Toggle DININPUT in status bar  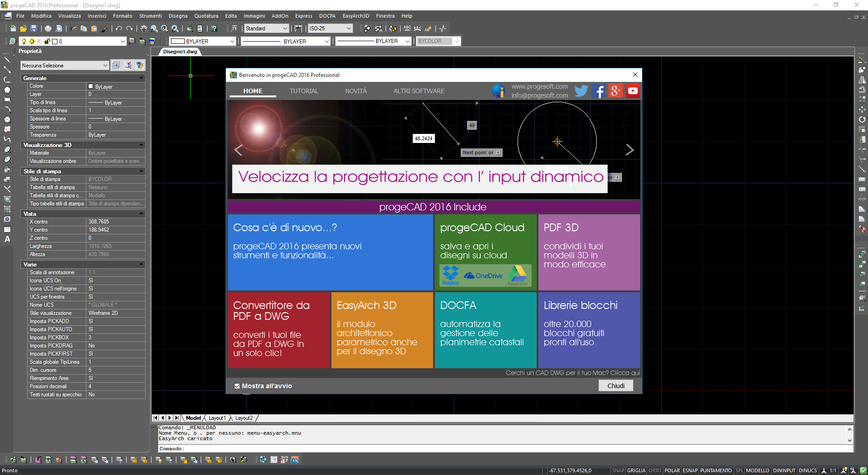[784, 470]
